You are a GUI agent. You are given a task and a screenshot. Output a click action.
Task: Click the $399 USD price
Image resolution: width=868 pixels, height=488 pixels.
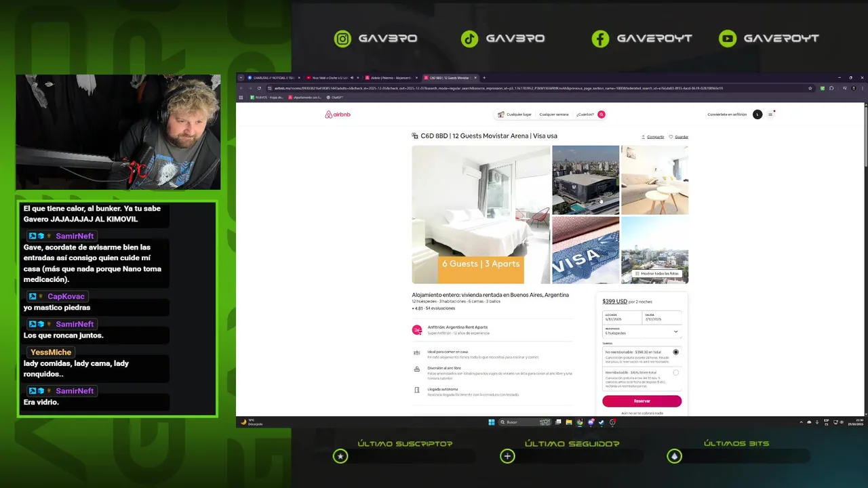pyautogui.click(x=614, y=301)
